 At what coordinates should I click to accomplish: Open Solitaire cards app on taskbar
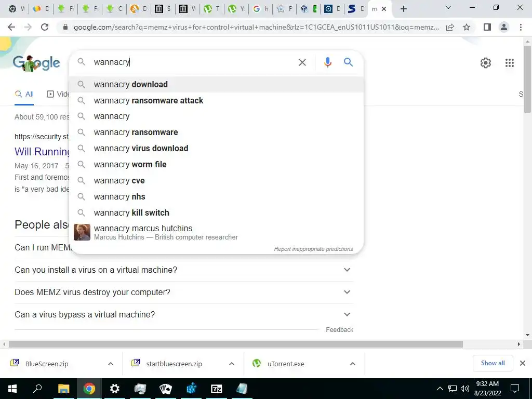tap(166, 389)
